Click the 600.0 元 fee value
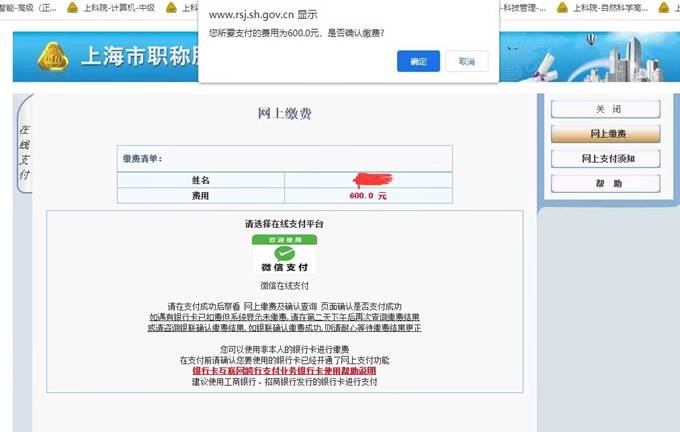The height and width of the screenshot is (432, 680). (x=368, y=196)
